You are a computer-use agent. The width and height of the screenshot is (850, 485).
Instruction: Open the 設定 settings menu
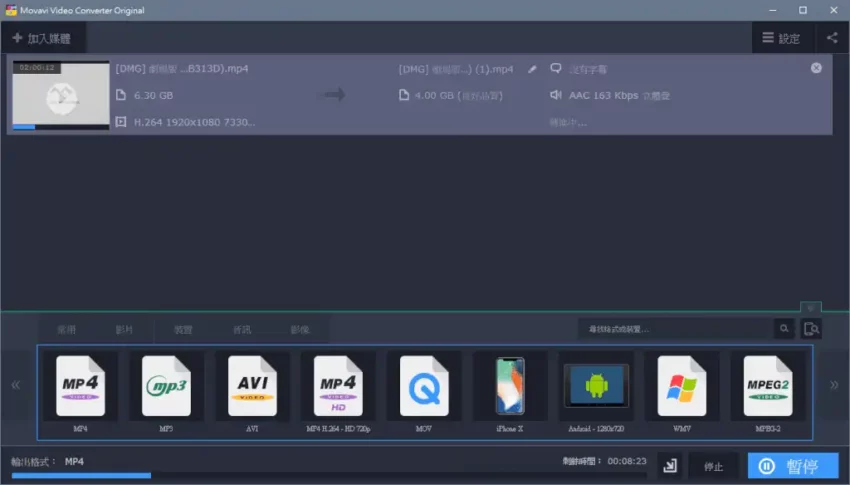point(781,38)
